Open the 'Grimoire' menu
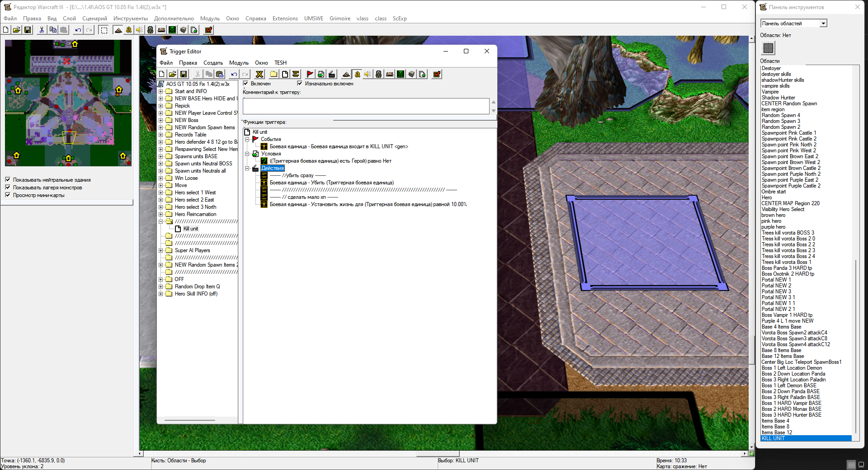The image size is (868, 470). [x=340, y=19]
